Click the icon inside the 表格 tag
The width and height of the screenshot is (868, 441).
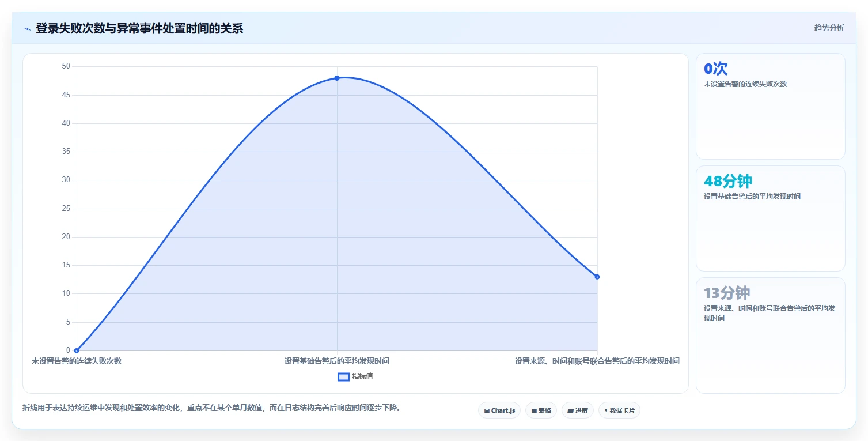[534, 411]
